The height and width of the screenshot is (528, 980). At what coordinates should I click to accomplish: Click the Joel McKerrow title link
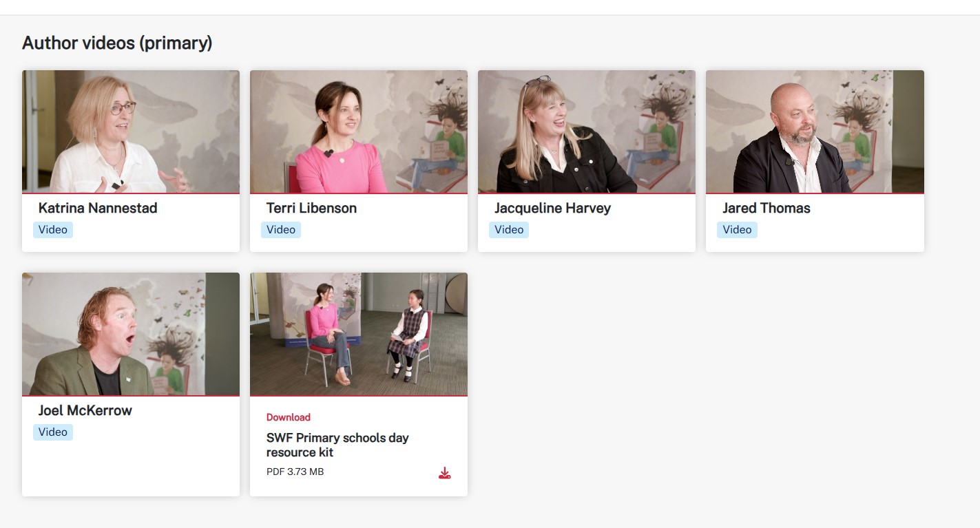(85, 410)
